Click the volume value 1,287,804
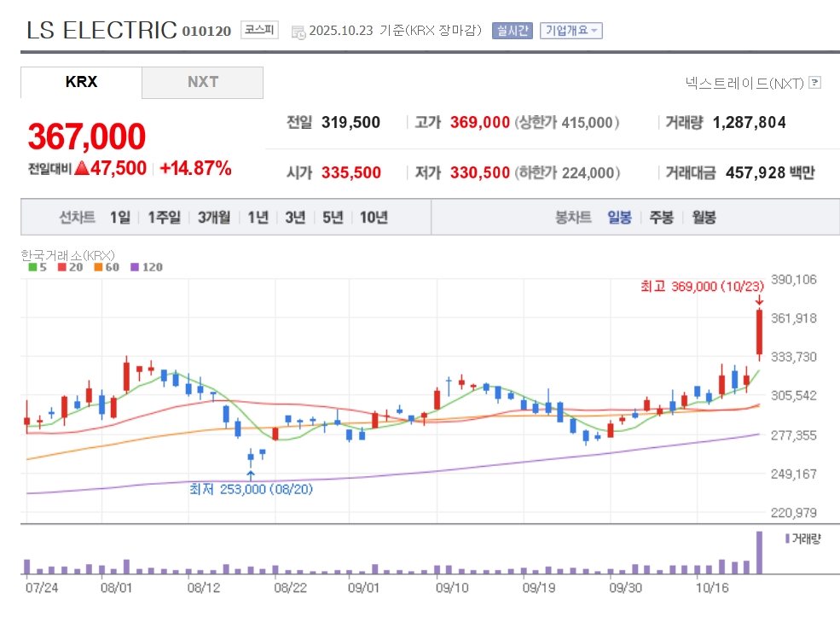This screenshot has height=617, width=840. coord(749,122)
